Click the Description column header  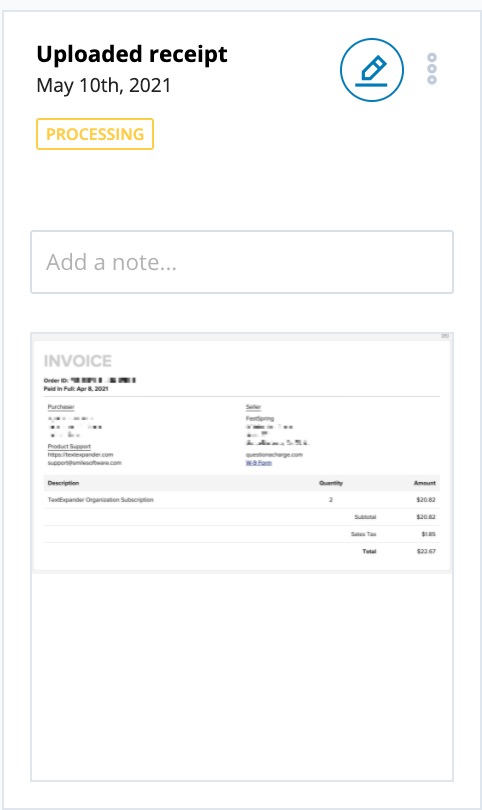click(63, 483)
